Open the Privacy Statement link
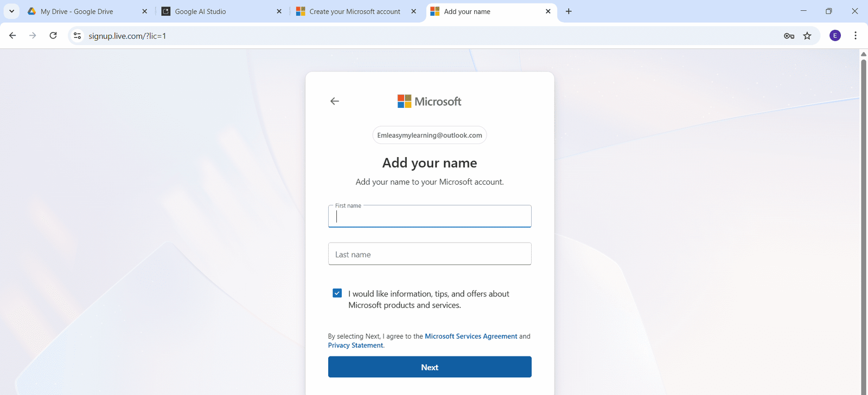The width and height of the screenshot is (868, 395). tap(355, 346)
